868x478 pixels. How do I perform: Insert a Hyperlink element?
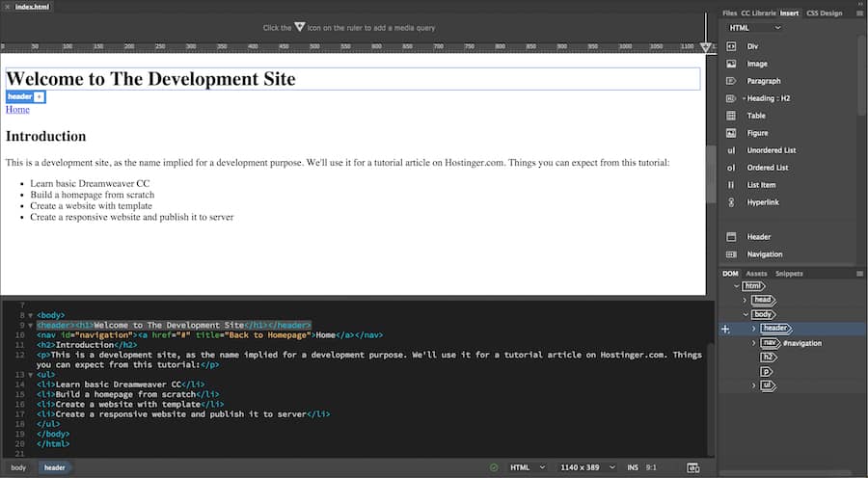765,202
